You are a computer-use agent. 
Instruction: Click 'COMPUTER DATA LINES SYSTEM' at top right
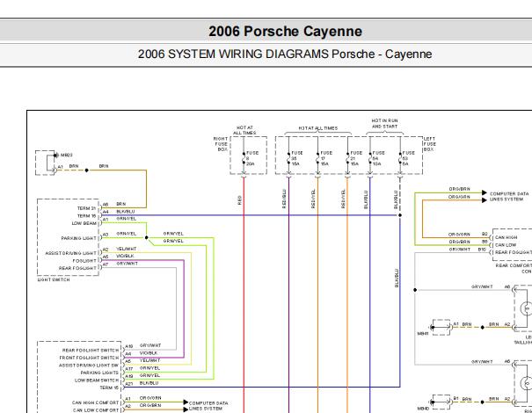509,196
